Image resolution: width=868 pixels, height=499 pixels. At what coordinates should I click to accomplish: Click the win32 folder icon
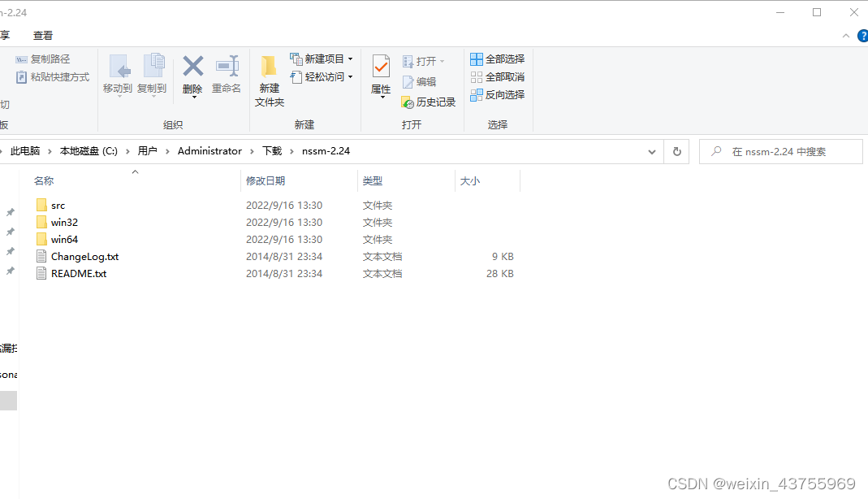[x=41, y=222]
